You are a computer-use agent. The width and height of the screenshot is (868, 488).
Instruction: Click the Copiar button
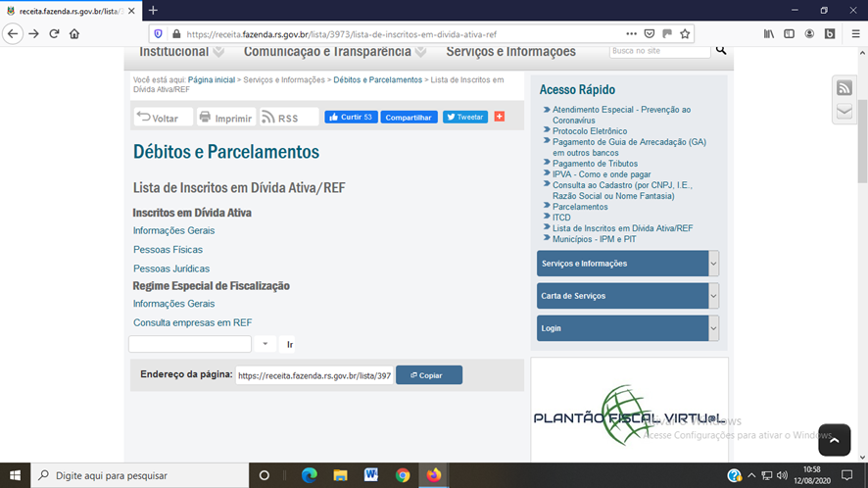pyautogui.click(x=428, y=375)
